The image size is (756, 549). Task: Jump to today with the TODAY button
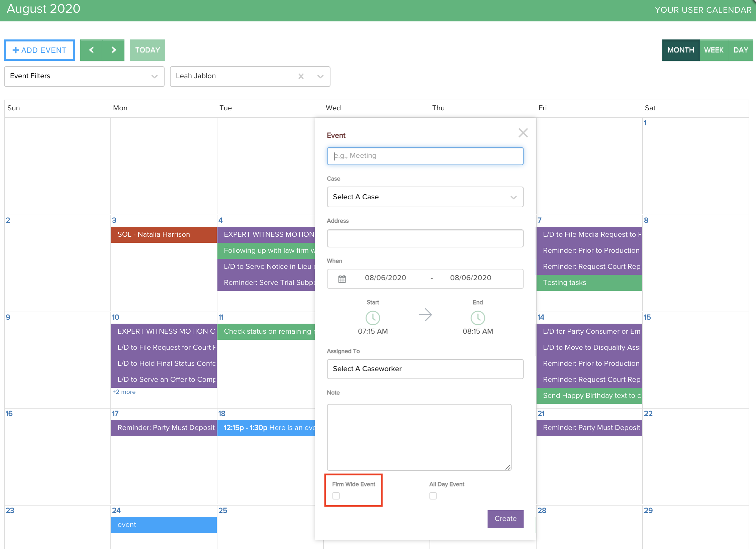[x=147, y=50]
